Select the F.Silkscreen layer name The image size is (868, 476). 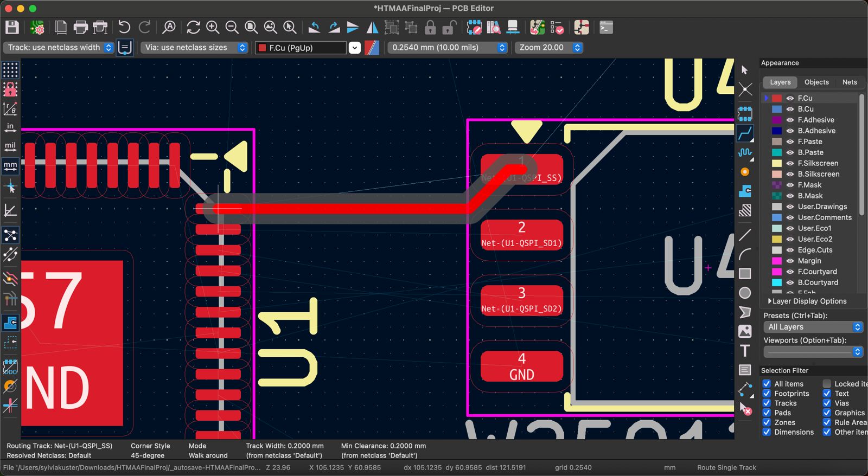818,163
